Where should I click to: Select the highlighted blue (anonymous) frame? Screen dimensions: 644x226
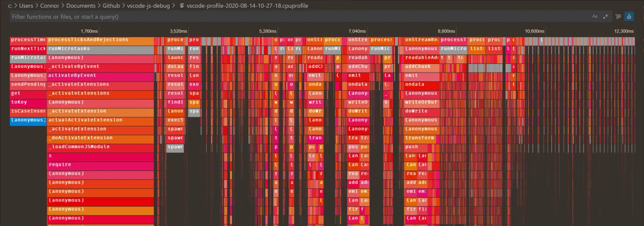click(28, 121)
